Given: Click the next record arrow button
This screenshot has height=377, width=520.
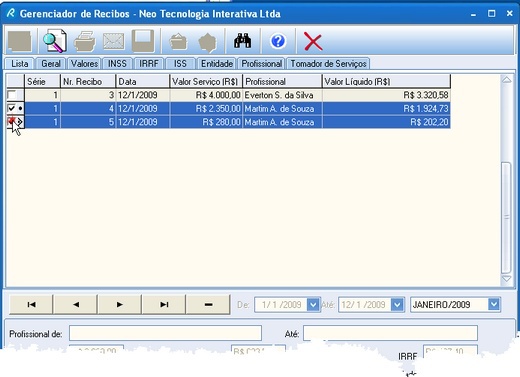Looking at the screenshot, I should [120, 304].
